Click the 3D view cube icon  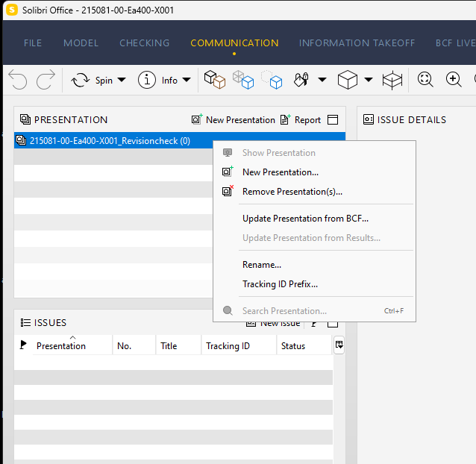pyautogui.click(x=348, y=80)
